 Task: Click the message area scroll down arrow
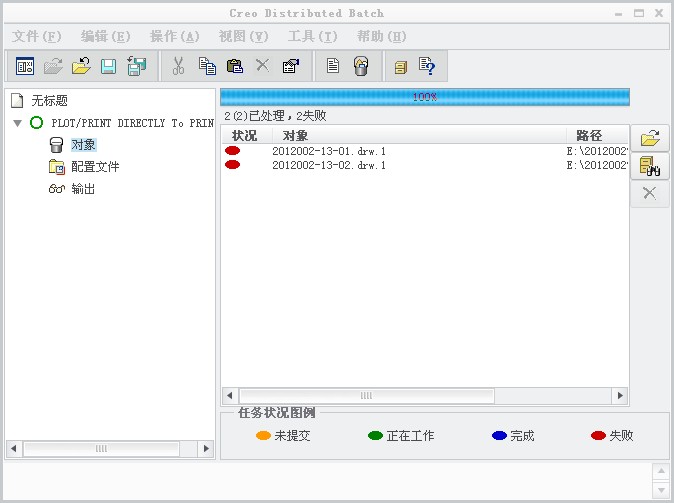coord(661,490)
